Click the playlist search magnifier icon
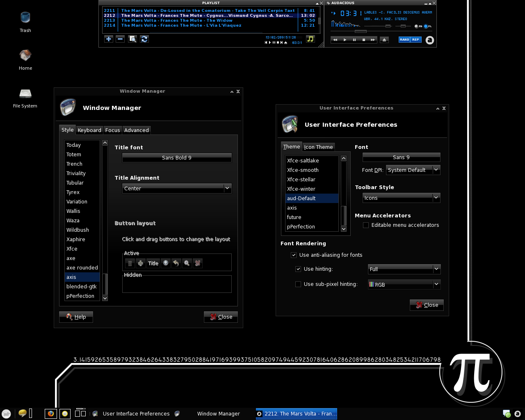Viewport: 525px width, 420px height. [132, 39]
